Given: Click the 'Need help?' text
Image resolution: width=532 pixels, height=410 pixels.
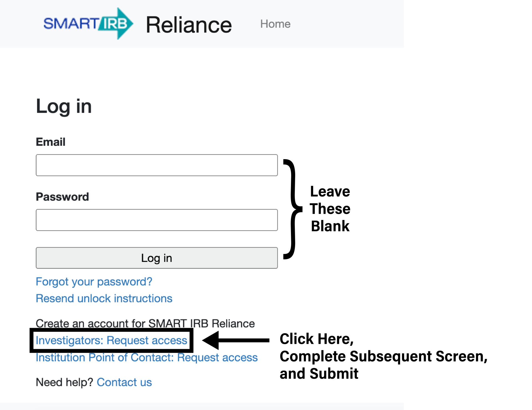Looking at the screenshot, I should click(65, 382).
